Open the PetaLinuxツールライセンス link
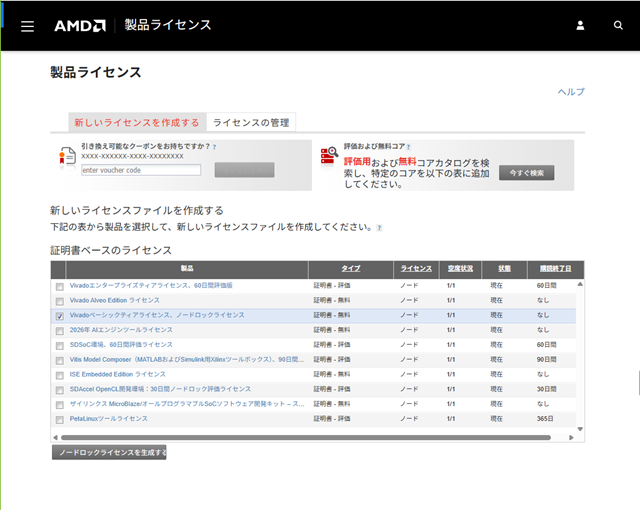 (109, 419)
